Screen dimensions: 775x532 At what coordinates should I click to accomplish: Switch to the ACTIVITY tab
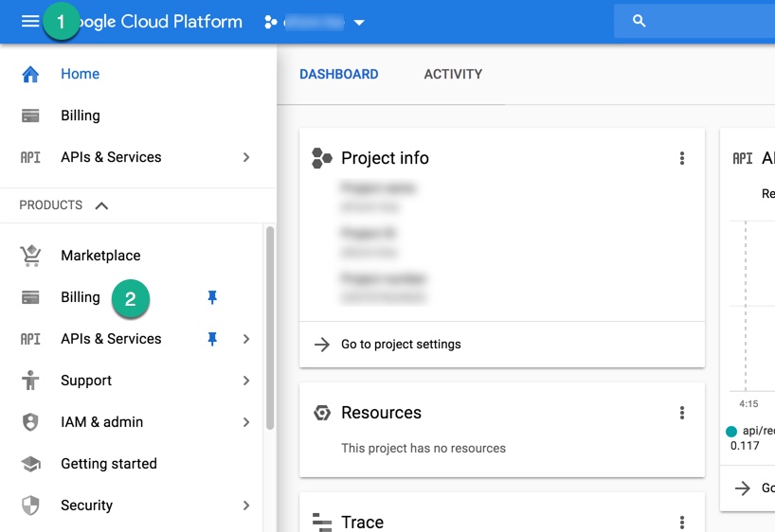coord(453,74)
